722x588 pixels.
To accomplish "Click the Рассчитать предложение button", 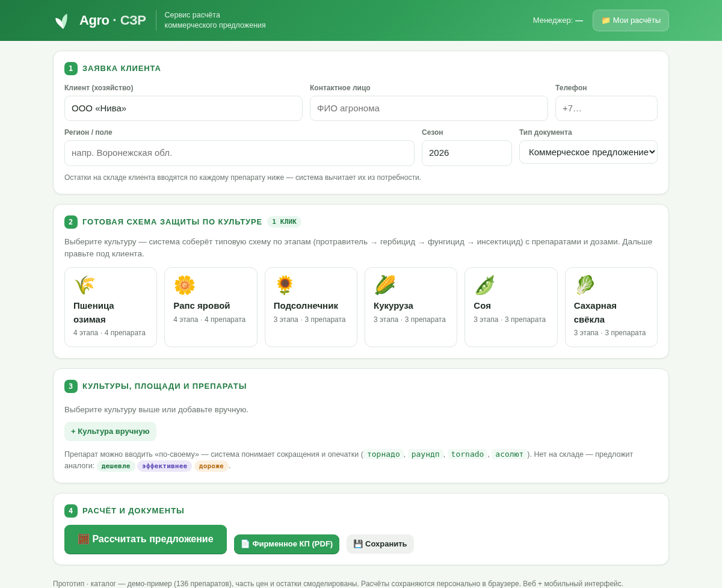I will pos(146,539).
